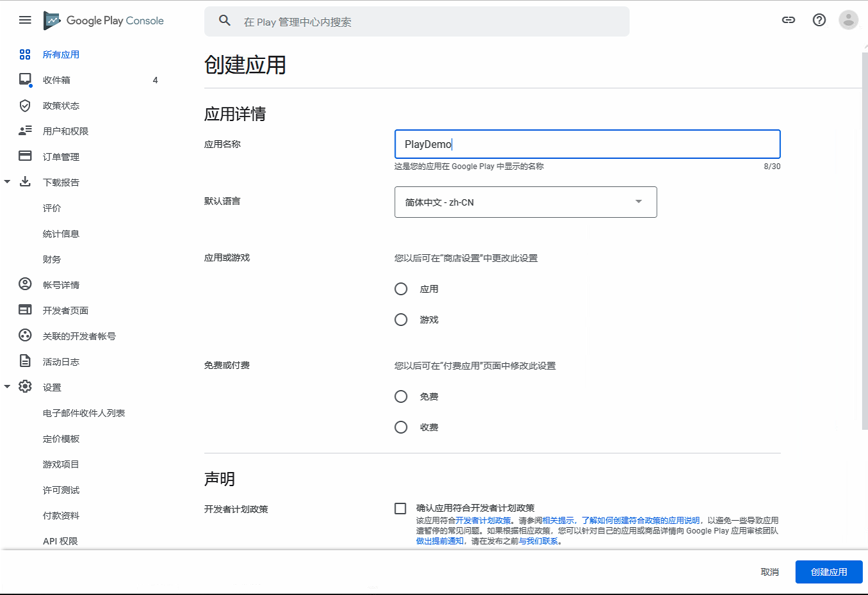Click the Google Play Console logo
This screenshot has width=868, height=595.
tap(103, 20)
